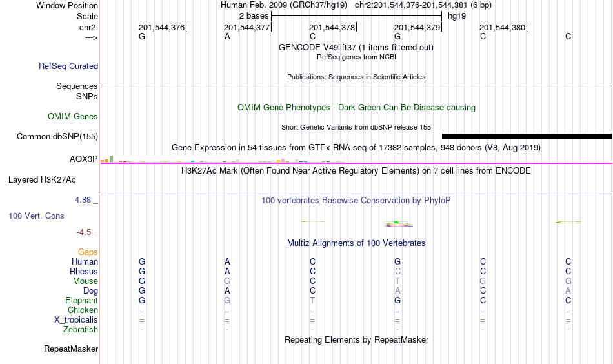Select the Rhesus species label

(x=84, y=271)
